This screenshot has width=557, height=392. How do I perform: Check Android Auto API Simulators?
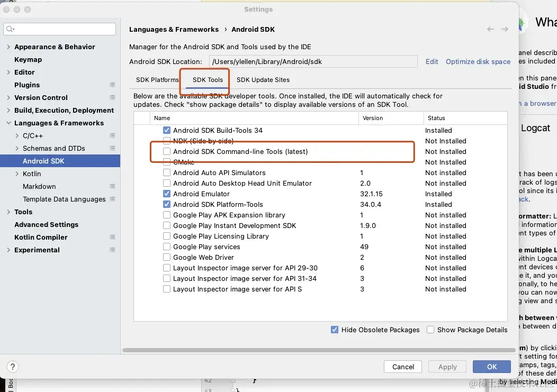pyautogui.click(x=167, y=172)
